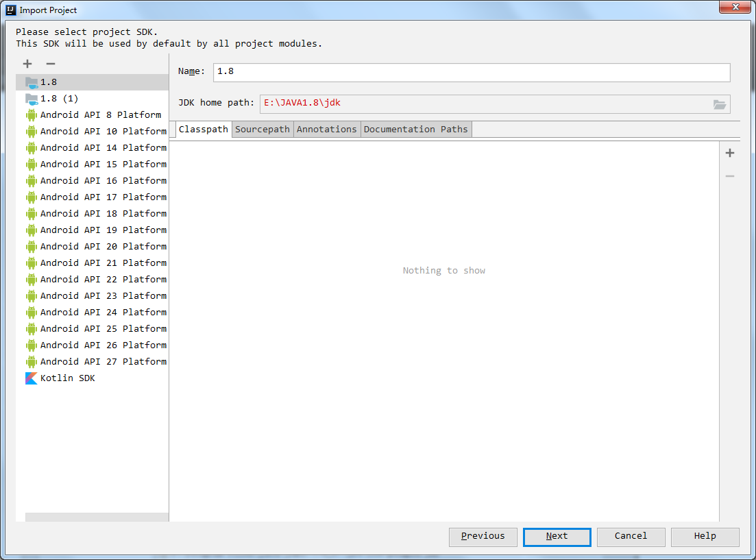Select 'Android API 8 Platform' label
This screenshot has height=560, width=756.
101,114
